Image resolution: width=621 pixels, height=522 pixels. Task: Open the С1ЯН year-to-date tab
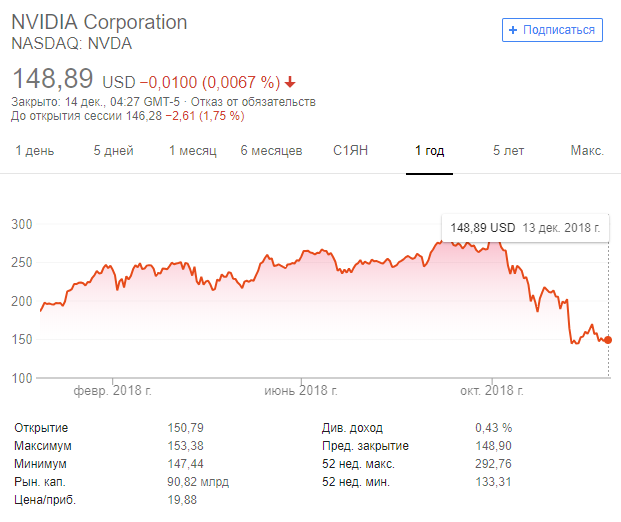tap(351, 151)
